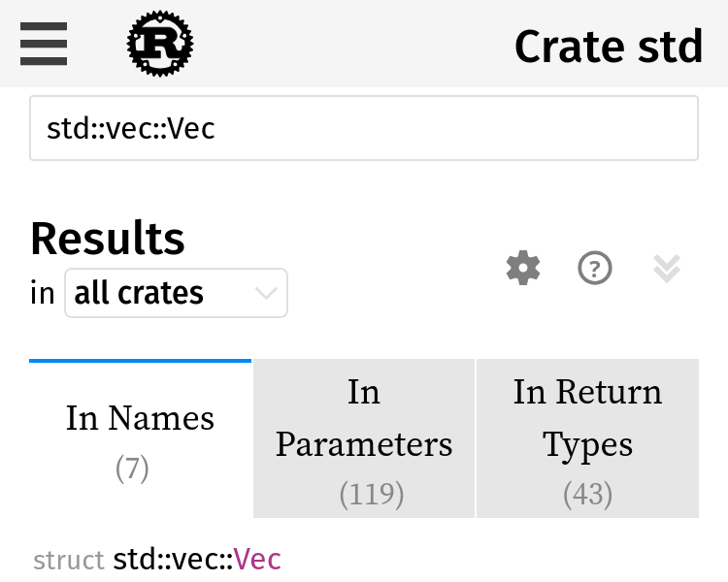Toggle all sections with double-chevron icon
728x582 pixels.
[x=667, y=268]
